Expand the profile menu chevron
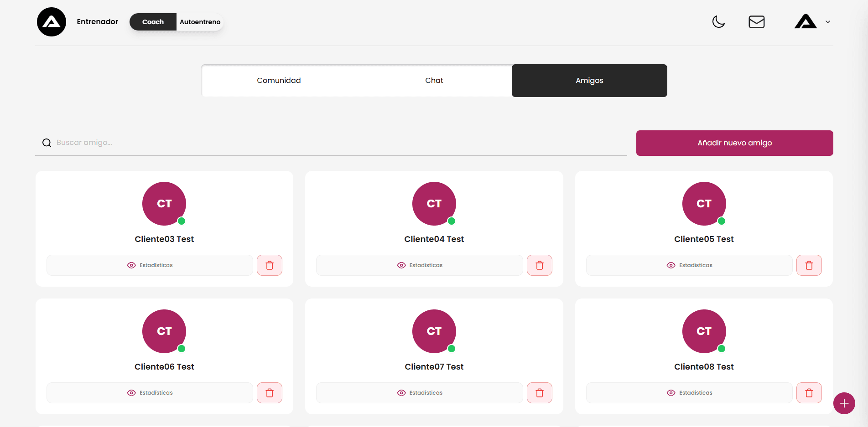868x427 pixels. coord(828,22)
